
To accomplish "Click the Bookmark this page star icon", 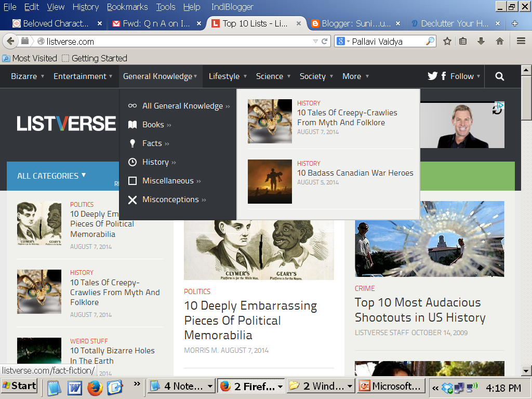I will tap(447, 42).
